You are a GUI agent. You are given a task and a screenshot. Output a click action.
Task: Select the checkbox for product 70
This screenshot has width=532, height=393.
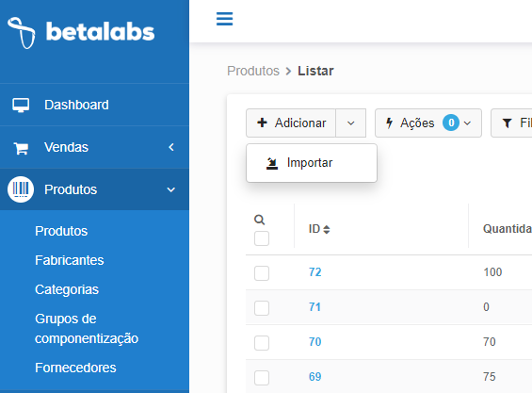click(262, 343)
